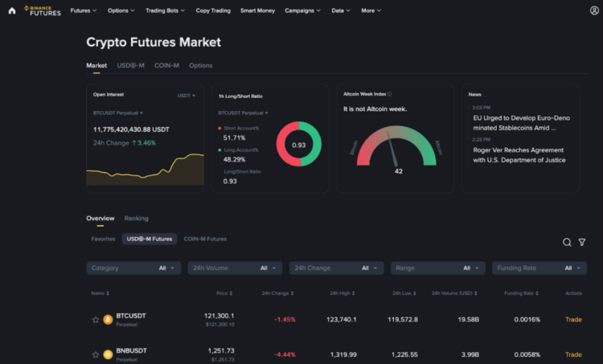This screenshot has height=364, width=603.
Task: Open the Roger Ver news headline
Action: tap(519, 155)
